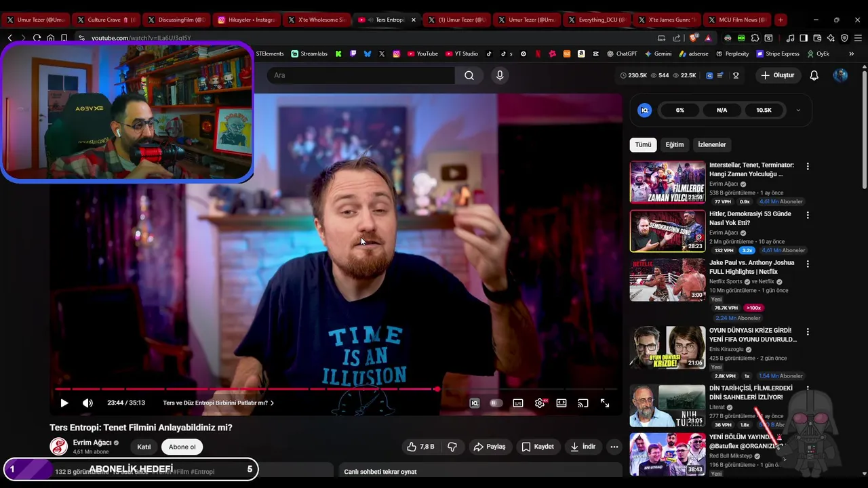
Task: Cast the video with the cast icon
Action: point(583,403)
